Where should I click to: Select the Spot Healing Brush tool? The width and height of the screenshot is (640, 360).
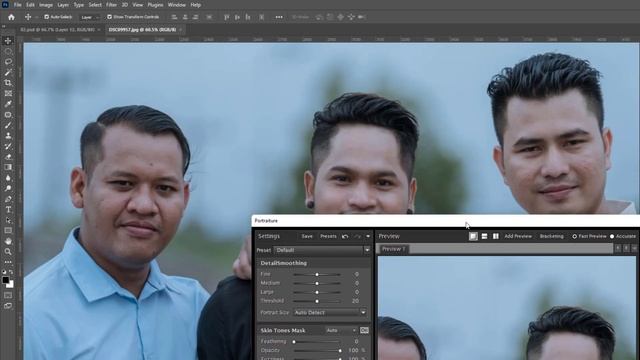point(8,115)
